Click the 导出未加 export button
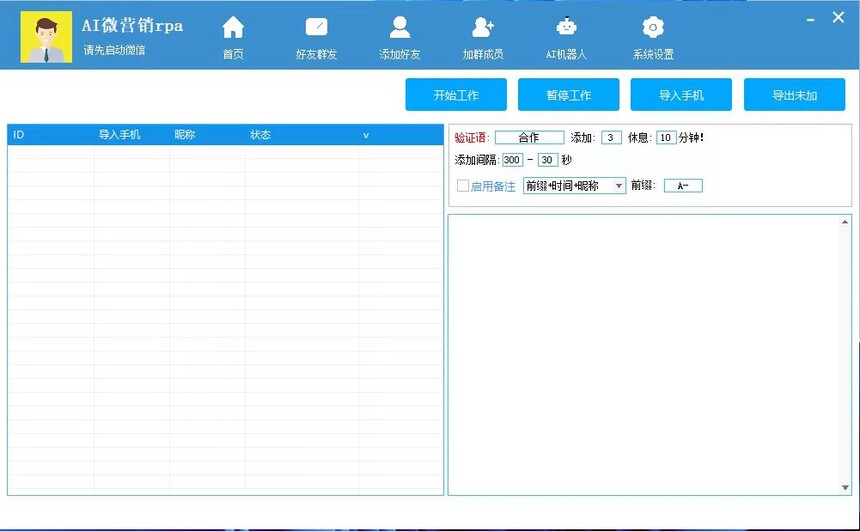This screenshot has height=531, width=860. tap(794, 95)
